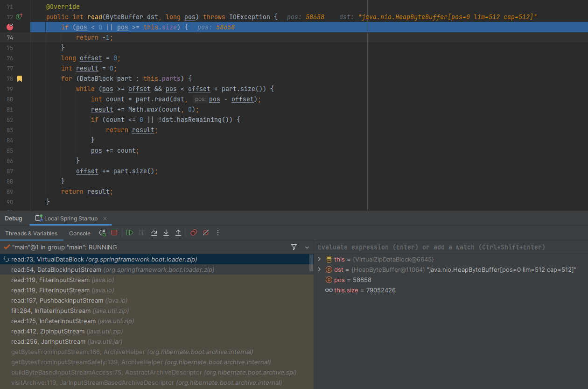Click the filter icon in Threads & Variables

pos(294,247)
